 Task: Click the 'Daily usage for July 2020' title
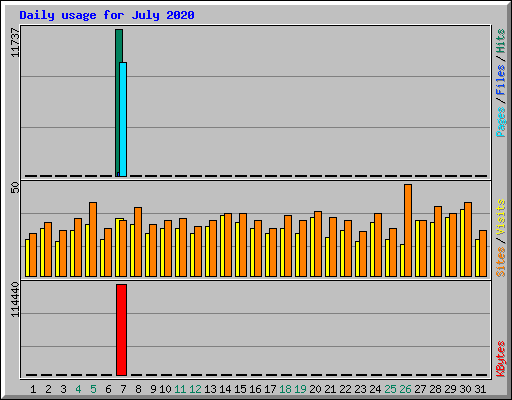pyautogui.click(x=107, y=15)
